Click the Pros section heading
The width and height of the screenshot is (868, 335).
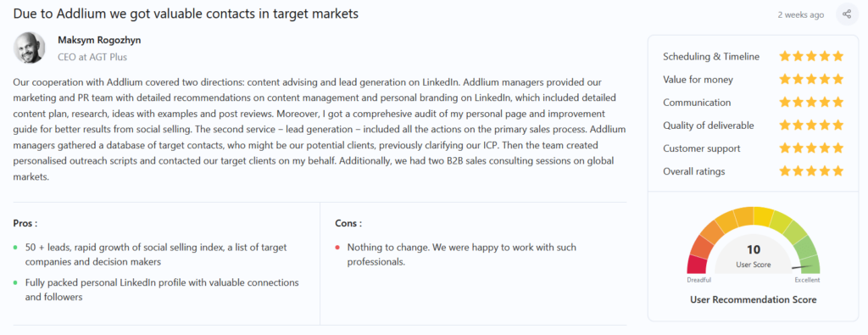[25, 224]
